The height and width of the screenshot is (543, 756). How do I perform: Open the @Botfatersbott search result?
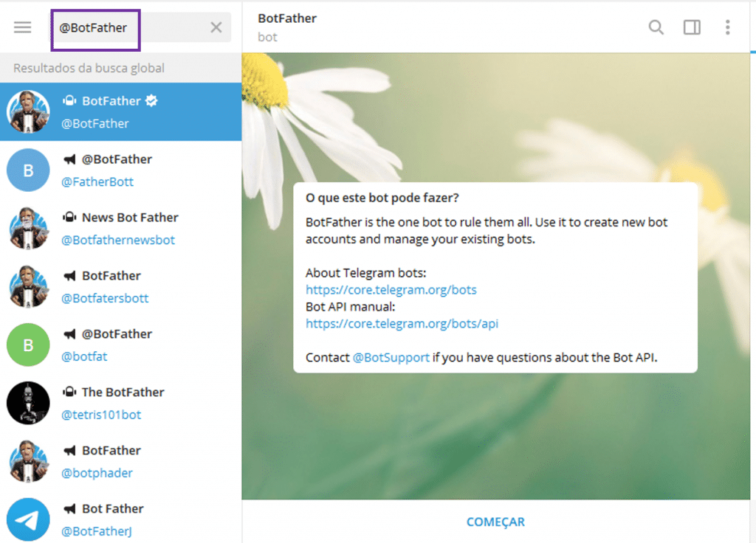tap(120, 286)
